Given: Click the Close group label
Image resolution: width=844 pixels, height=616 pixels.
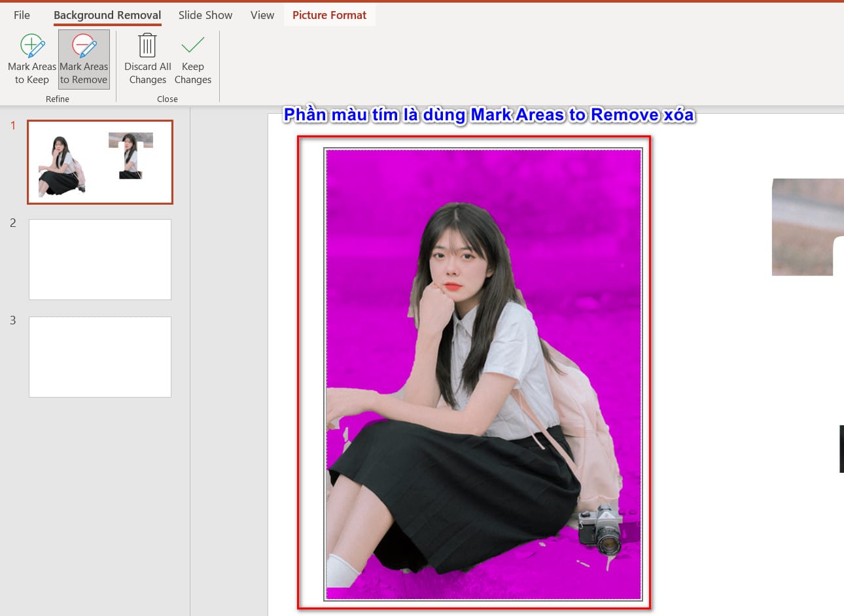Looking at the screenshot, I should pos(167,99).
